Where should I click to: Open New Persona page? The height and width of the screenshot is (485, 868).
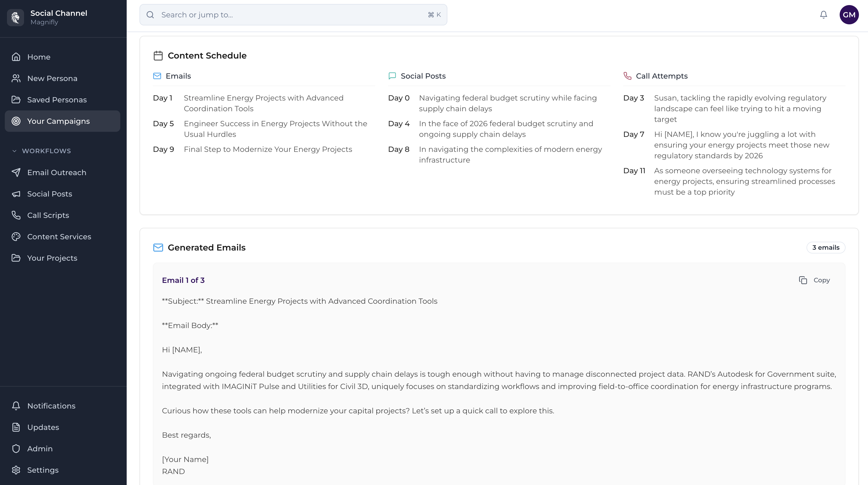click(x=52, y=78)
